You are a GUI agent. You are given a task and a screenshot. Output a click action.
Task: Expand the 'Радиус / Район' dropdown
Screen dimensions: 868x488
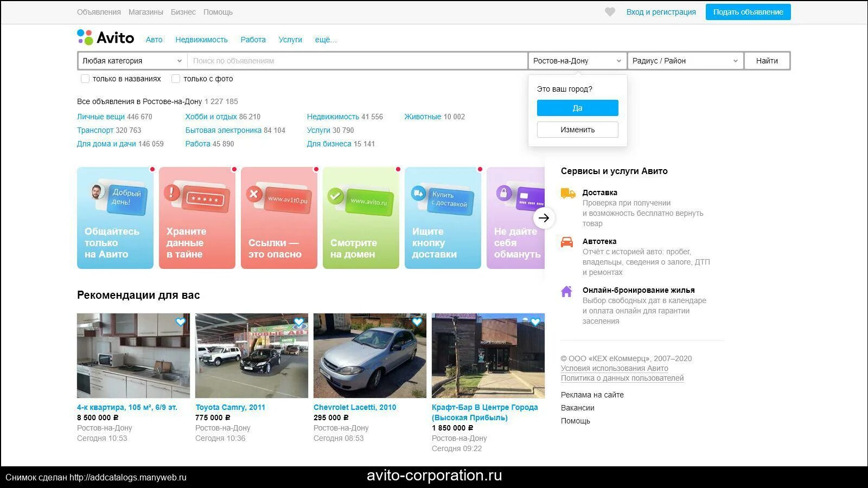tap(685, 61)
